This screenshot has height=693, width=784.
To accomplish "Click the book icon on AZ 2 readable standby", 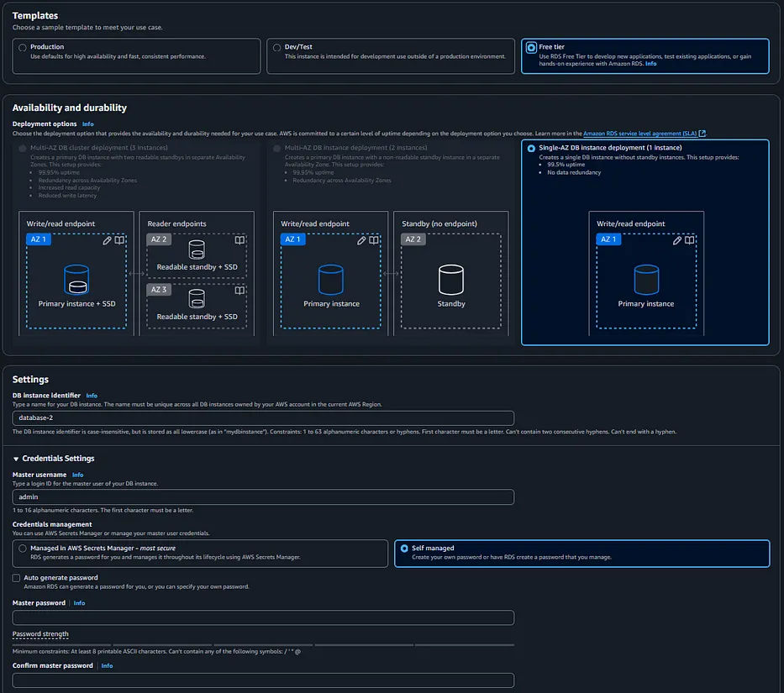I will click(x=239, y=239).
